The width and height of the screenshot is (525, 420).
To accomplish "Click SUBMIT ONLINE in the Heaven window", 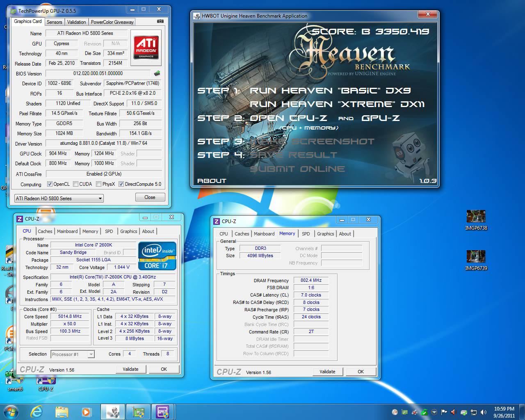I will 297,169.
